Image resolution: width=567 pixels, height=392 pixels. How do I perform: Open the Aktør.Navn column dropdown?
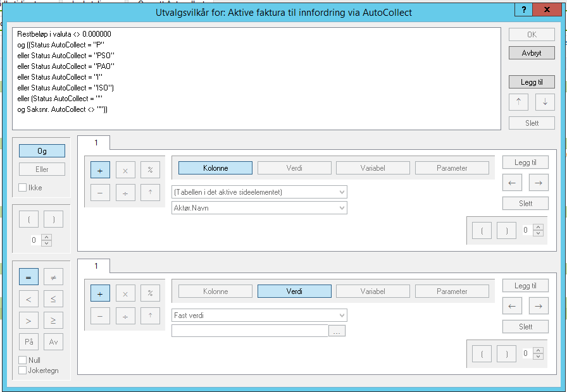(x=259, y=208)
